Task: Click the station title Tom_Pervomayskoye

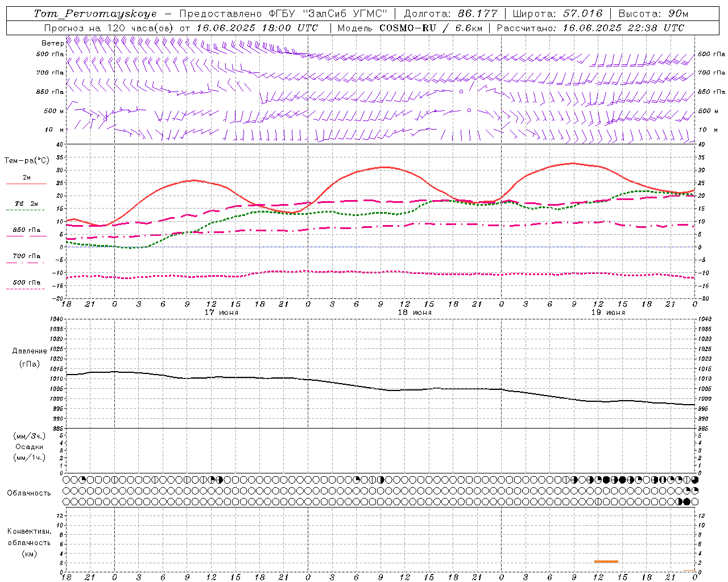Action: [95, 14]
